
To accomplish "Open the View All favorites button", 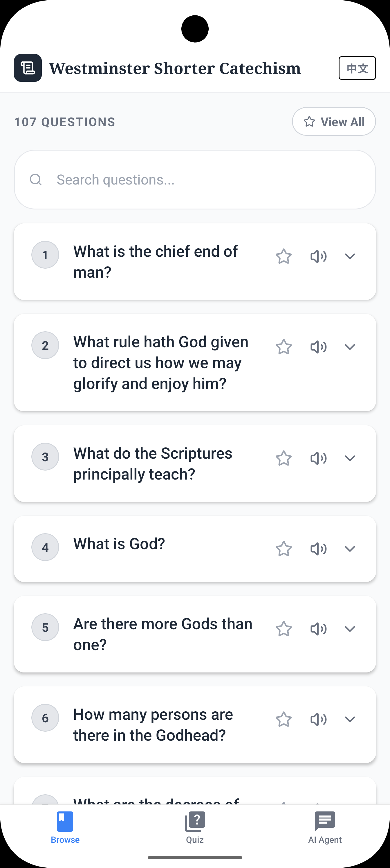I will coord(334,122).
